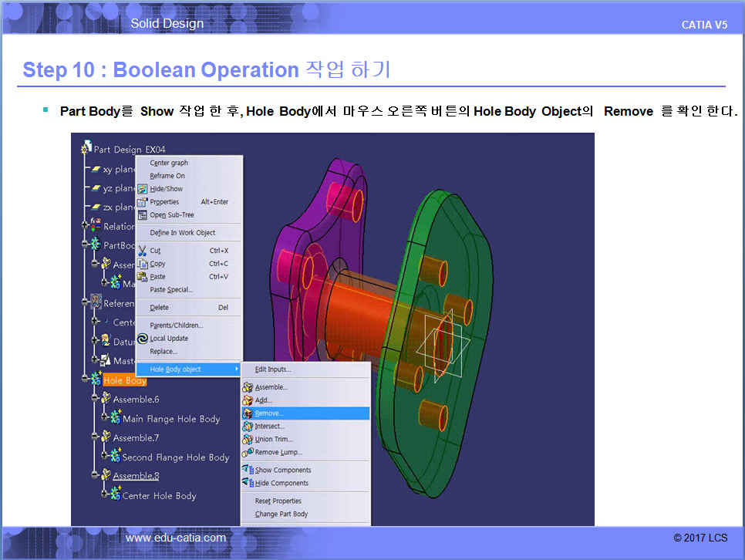Select Define In Work Object menu entry
This screenshot has width=745, height=560.
182,233
